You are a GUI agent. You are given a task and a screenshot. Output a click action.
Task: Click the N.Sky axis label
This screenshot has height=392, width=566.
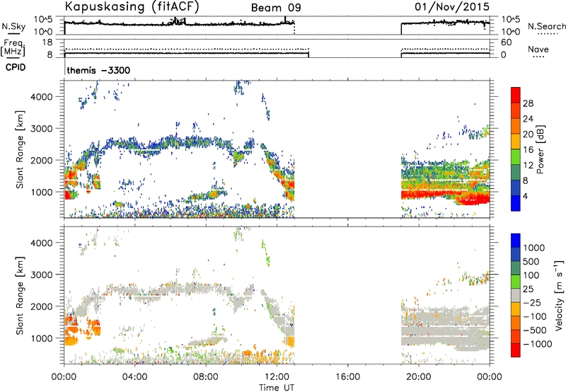13,26
